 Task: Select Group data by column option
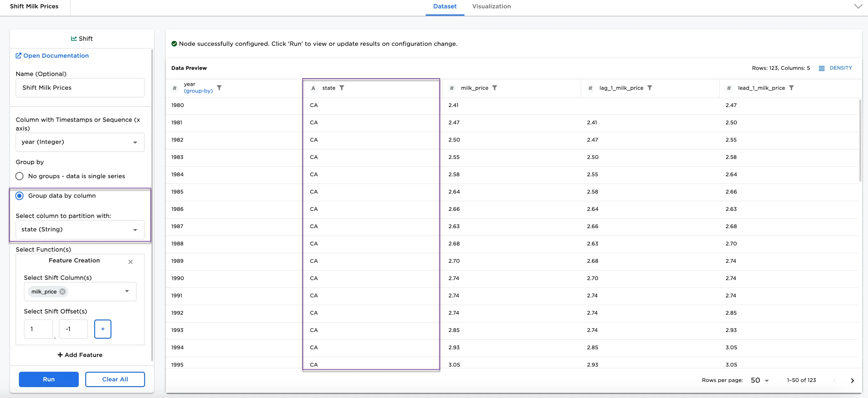pyautogui.click(x=20, y=196)
